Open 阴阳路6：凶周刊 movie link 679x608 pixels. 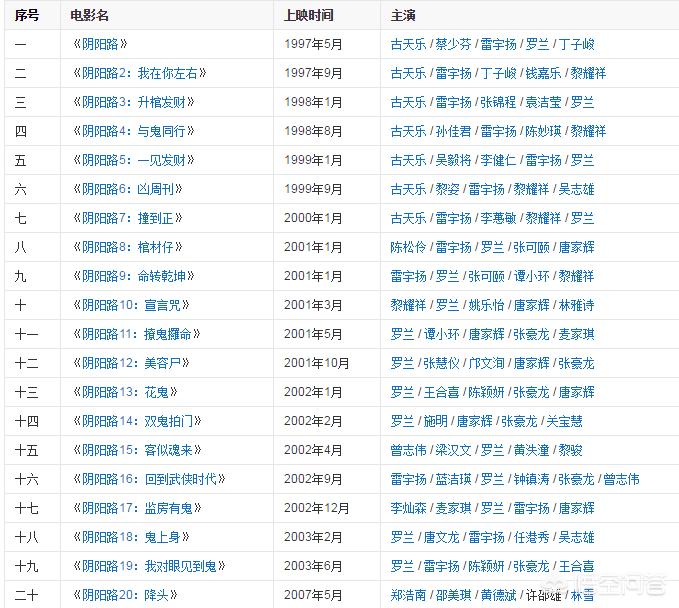[128, 189]
